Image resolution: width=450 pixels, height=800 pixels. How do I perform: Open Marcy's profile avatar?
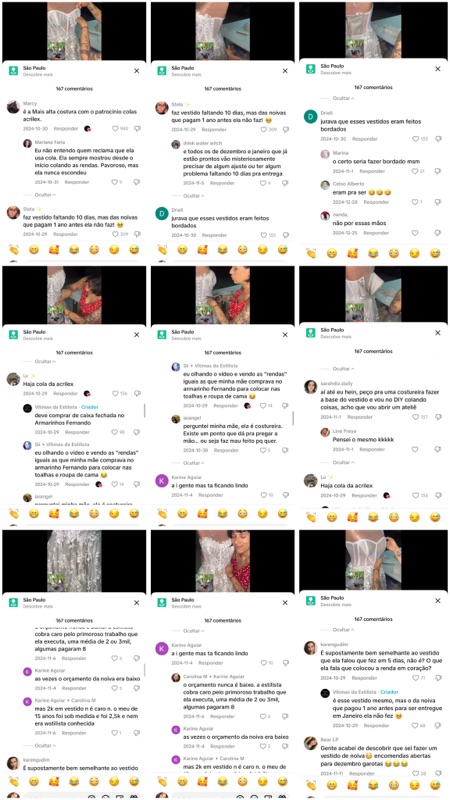pos(13,107)
